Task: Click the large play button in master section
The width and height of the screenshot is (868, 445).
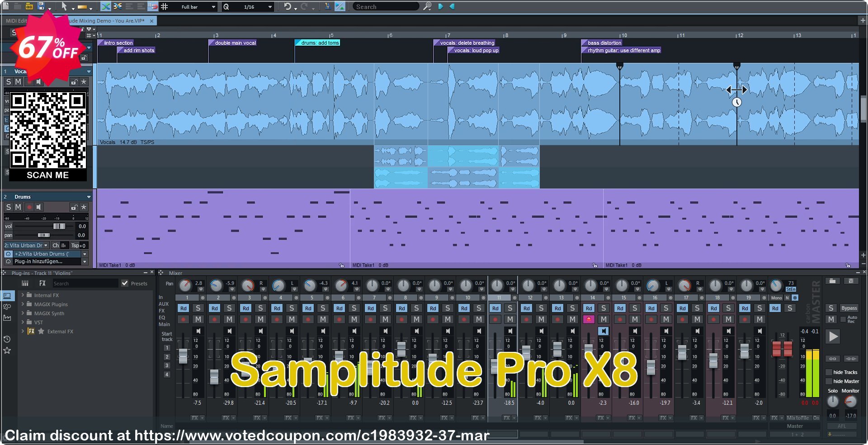Action: [x=833, y=336]
